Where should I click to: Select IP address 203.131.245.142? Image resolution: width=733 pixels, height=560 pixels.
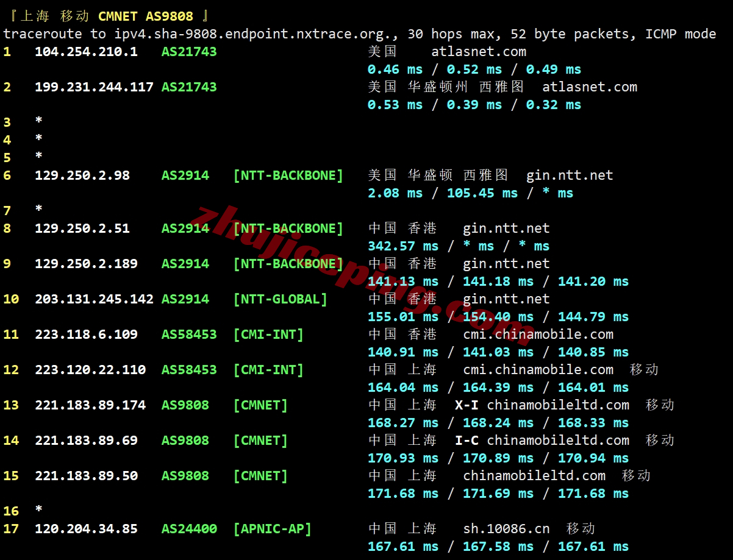94,299
